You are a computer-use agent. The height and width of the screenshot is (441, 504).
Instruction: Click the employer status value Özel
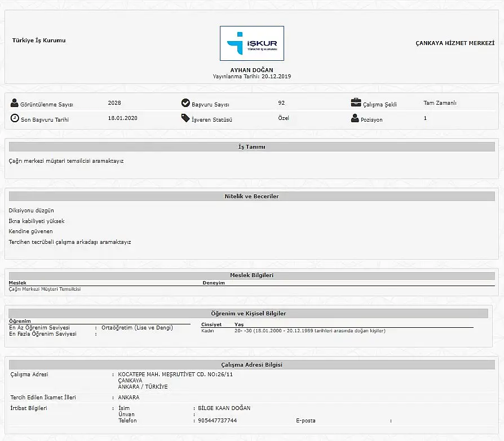pos(284,118)
